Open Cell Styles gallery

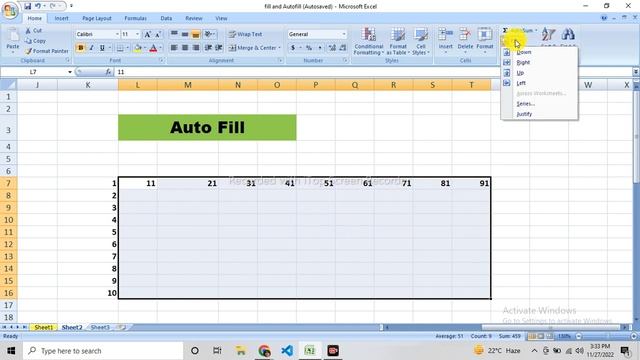tap(420, 41)
